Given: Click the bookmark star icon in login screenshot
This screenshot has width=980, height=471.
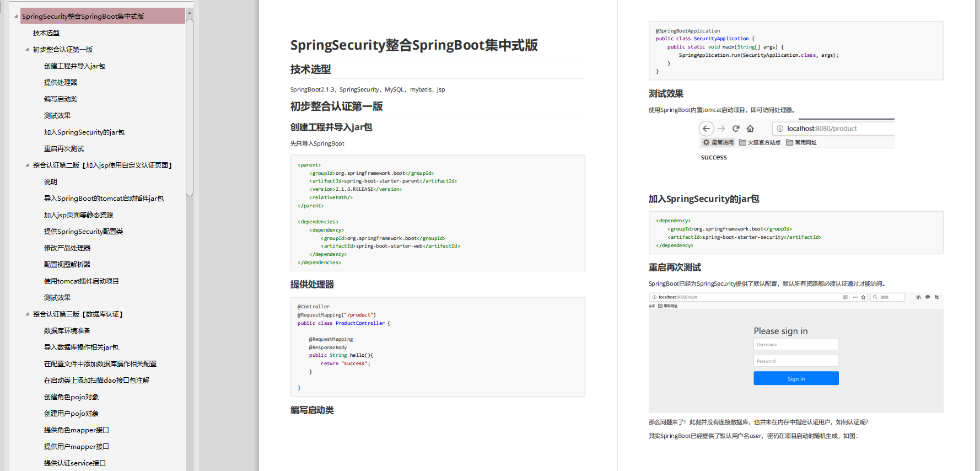Looking at the screenshot, I should click(x=863, y=297).
